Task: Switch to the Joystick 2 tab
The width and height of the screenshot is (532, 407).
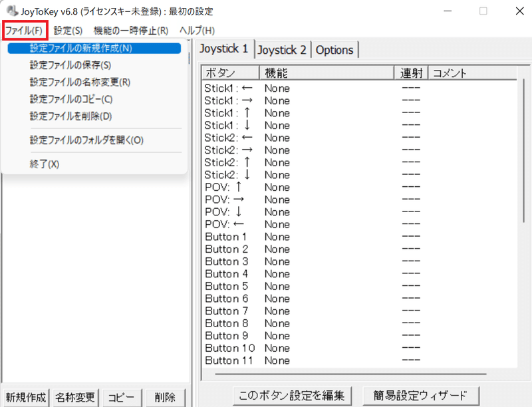Action: click(x=282, y=50)
